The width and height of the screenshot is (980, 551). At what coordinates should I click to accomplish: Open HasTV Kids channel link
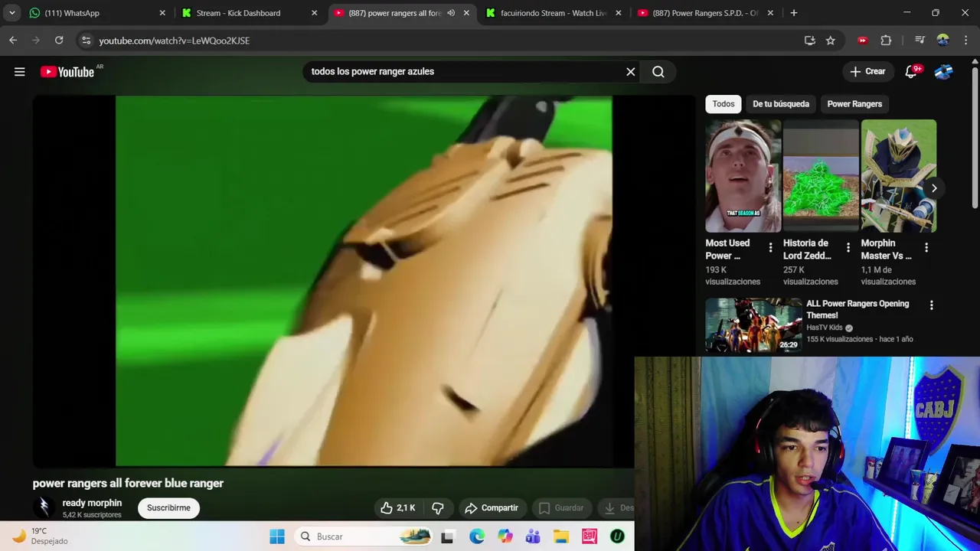[825, 328]
